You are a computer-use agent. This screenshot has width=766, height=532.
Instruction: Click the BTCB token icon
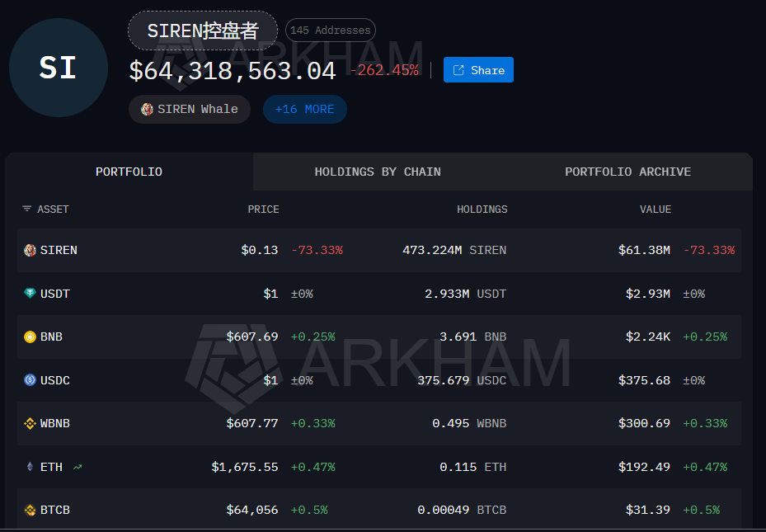click(x=30, y=510)
